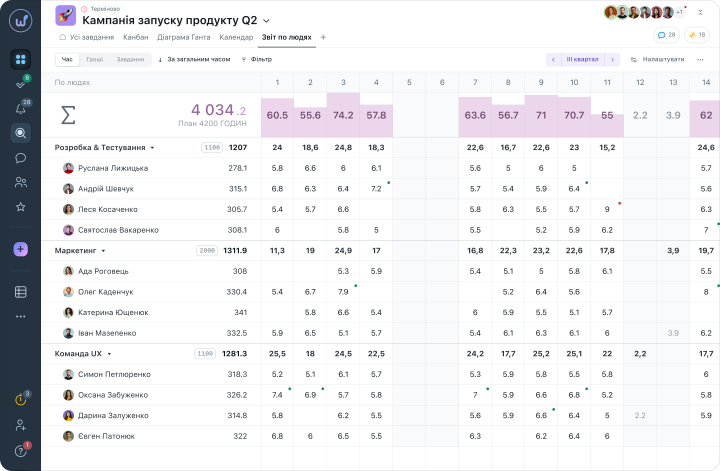Click the Налаштувати button
Viewport: 720px width, 471px height.
[658, 59]
